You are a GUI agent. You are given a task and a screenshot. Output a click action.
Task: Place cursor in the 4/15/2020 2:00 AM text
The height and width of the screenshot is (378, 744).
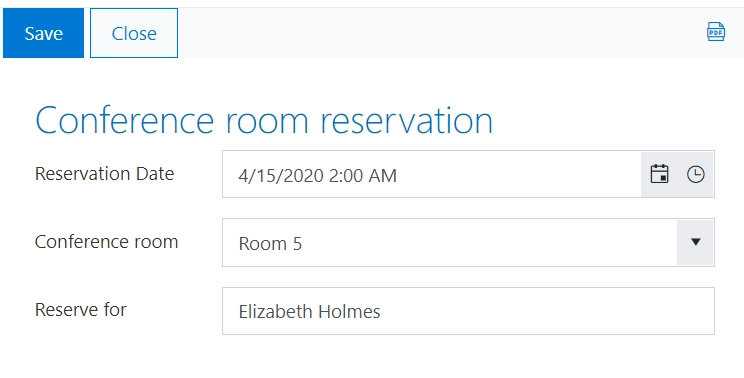317,175
